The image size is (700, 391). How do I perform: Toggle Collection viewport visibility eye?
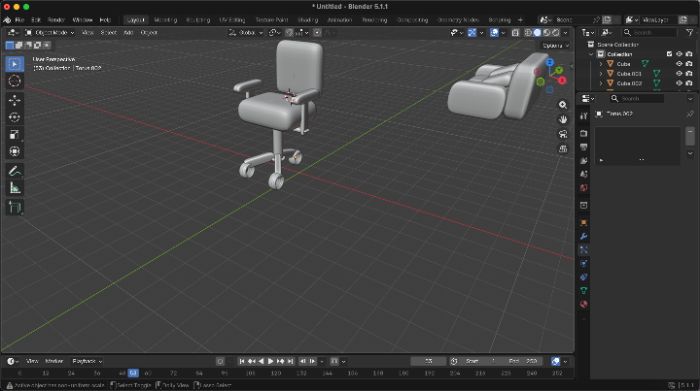pos(679,54)
